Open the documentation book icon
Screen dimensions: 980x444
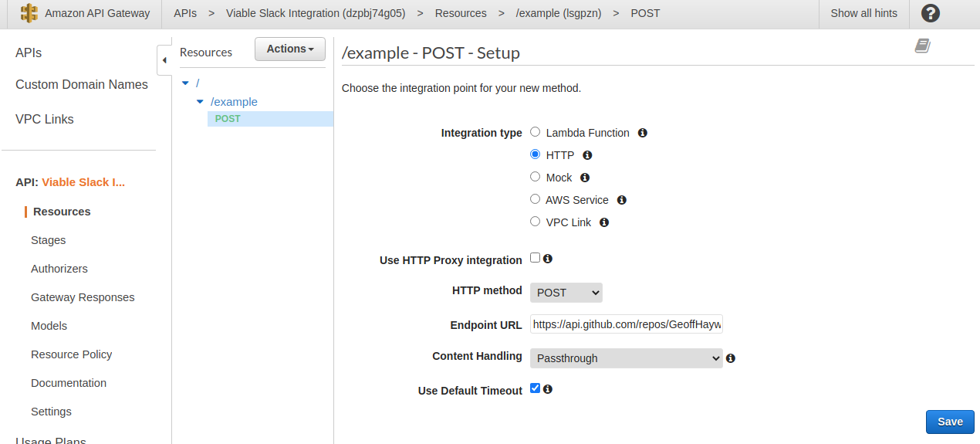pos(923,46)
